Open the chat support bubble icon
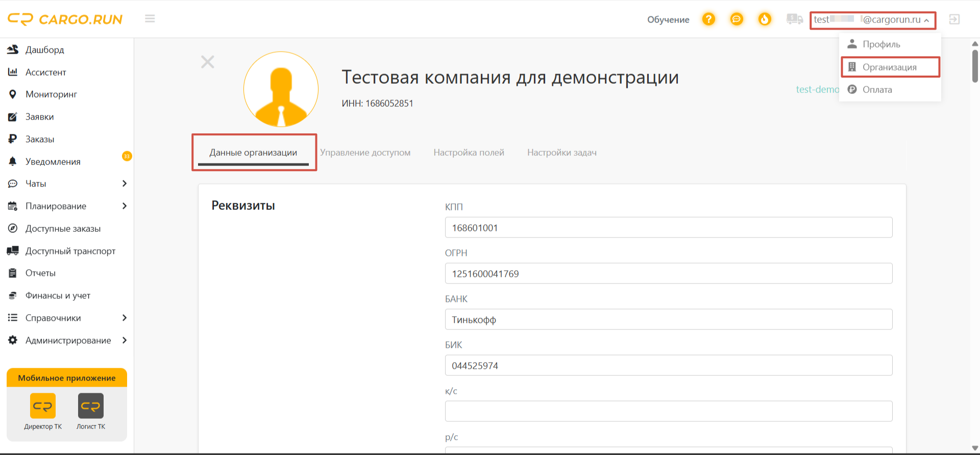The image size is (980, 455). (737, 19)
